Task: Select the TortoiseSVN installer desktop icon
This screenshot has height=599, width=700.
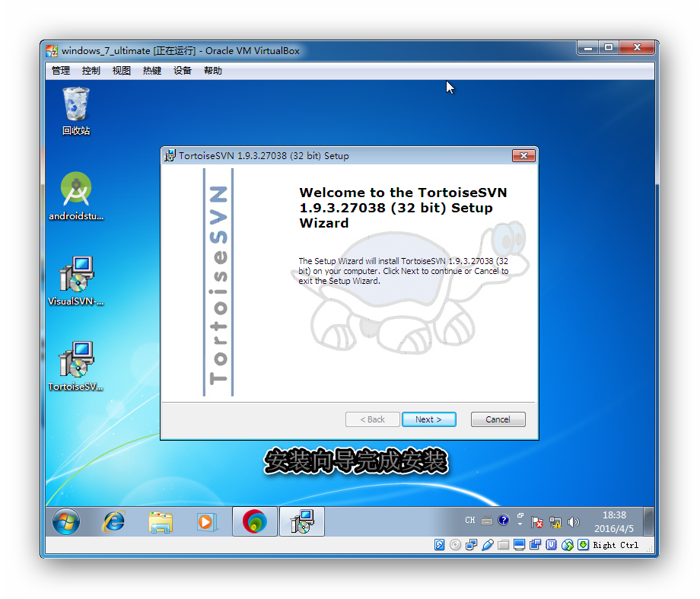Action: pos(76,366)
